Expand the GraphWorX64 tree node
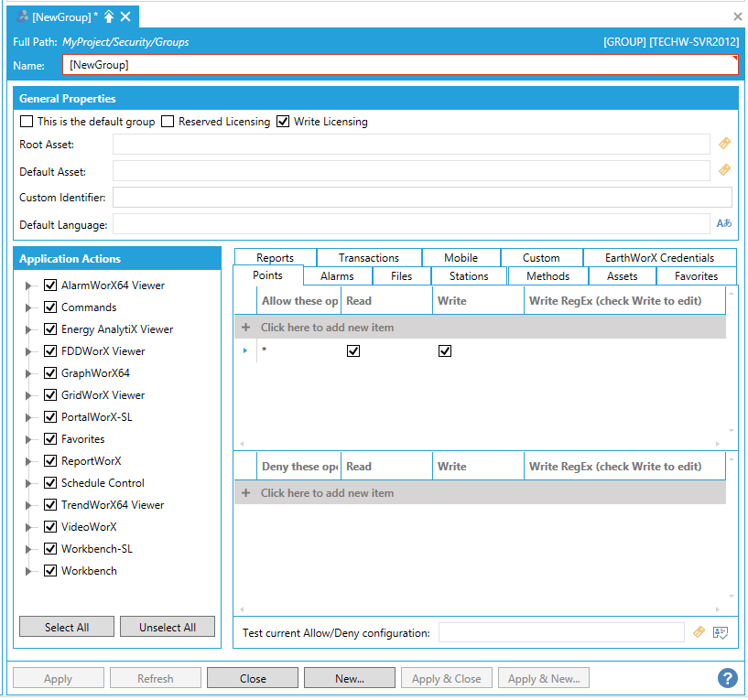Screen dimensions: 748x700 (29, 373)
